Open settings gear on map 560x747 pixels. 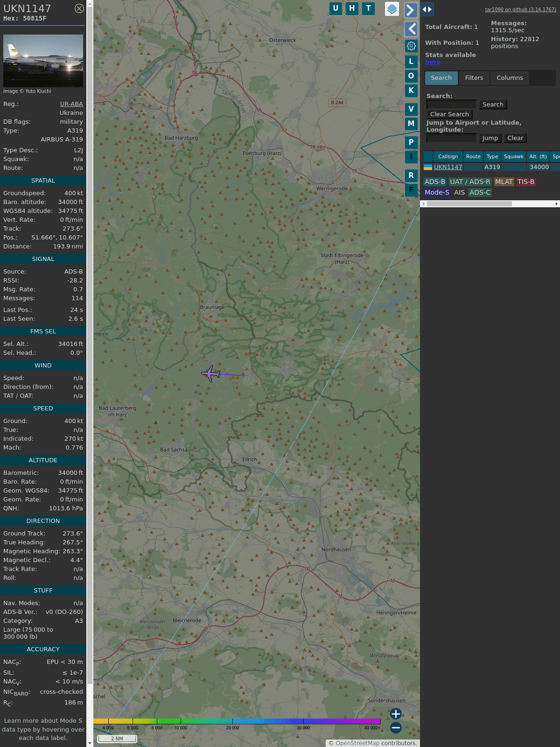[x=411, y=46]
